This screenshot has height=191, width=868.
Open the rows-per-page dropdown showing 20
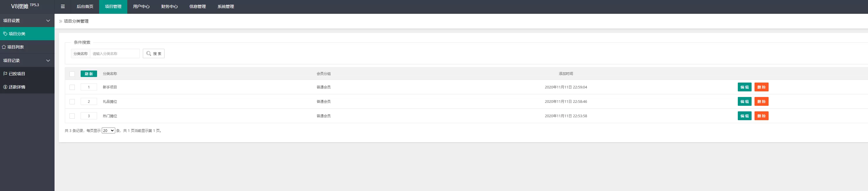click(x=108, y=130)
